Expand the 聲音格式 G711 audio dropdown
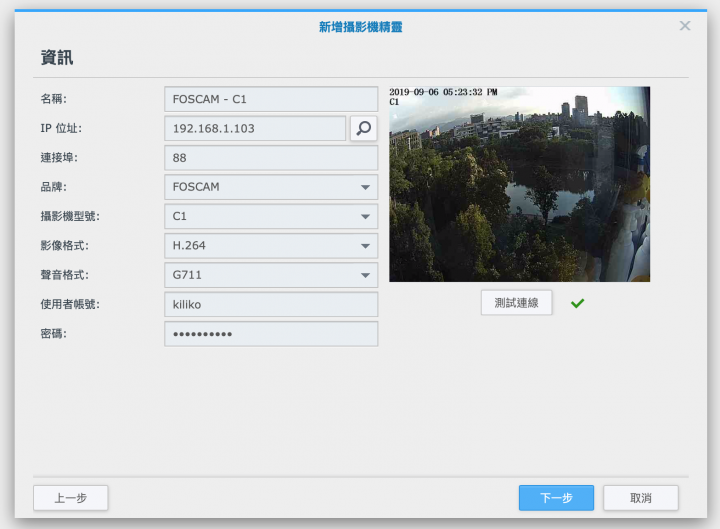 [271, 275]
